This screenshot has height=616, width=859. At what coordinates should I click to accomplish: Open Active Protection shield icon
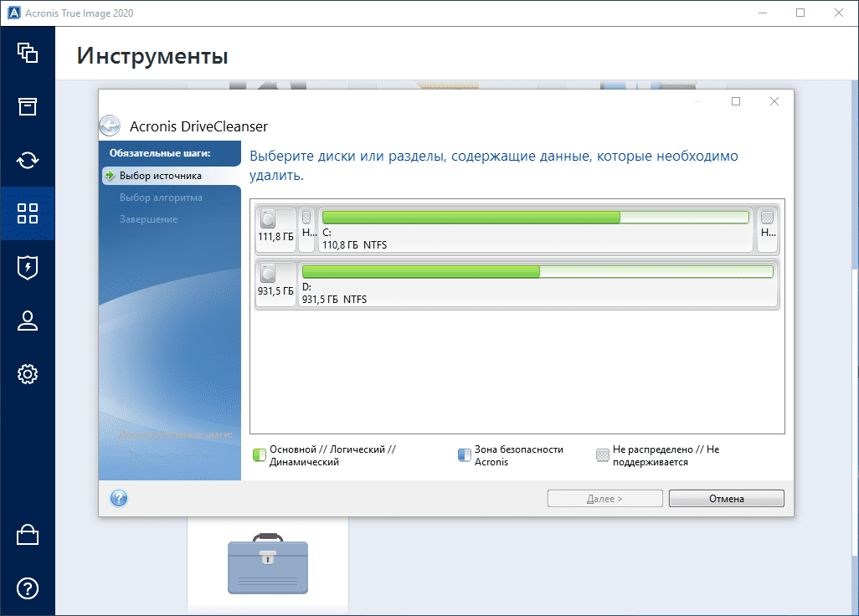coord(28,267)
